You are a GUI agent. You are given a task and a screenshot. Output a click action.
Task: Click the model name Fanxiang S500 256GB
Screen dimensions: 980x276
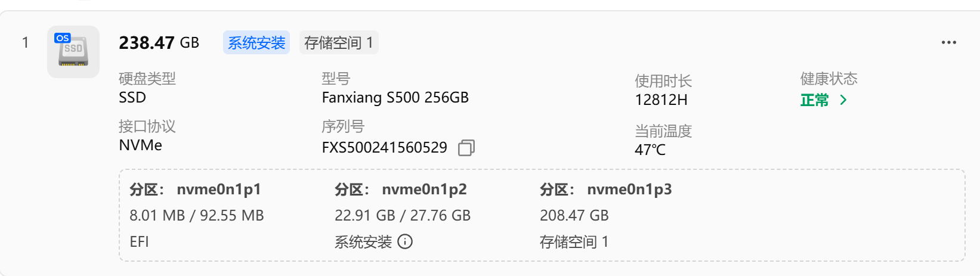point(395,98)
